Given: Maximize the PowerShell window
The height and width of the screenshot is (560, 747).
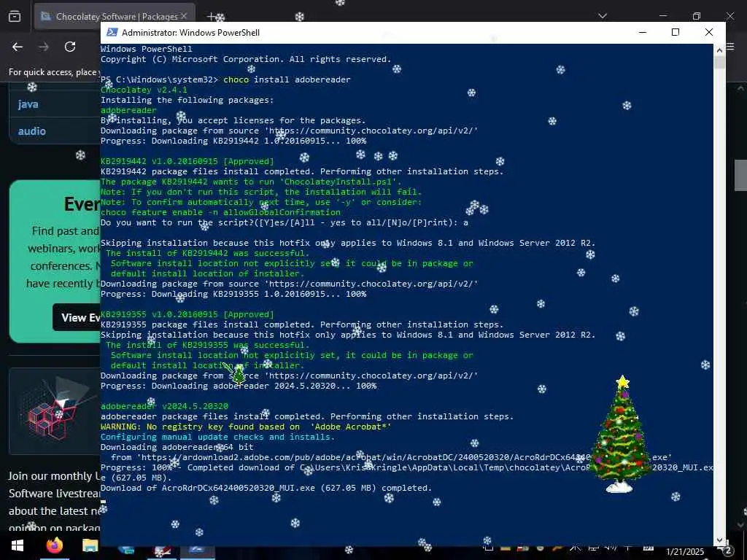Looking at the screenshot, I should click(675, 32).
